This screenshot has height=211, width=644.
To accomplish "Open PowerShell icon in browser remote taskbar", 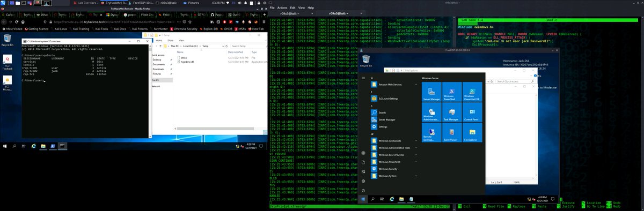I will (53, 146).
